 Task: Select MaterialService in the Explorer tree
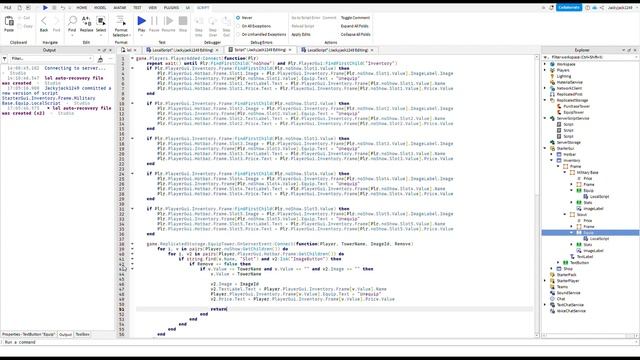[x=570, y=82]
